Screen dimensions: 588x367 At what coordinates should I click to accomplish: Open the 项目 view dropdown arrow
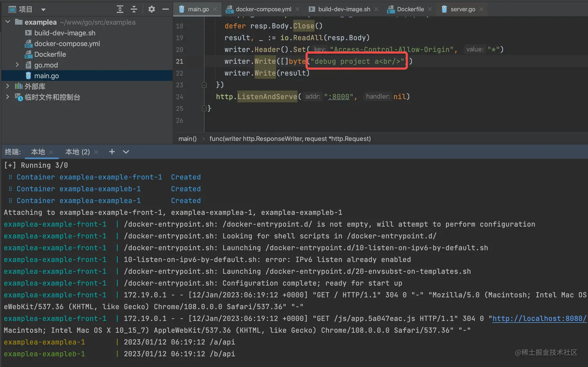(43, 9)
